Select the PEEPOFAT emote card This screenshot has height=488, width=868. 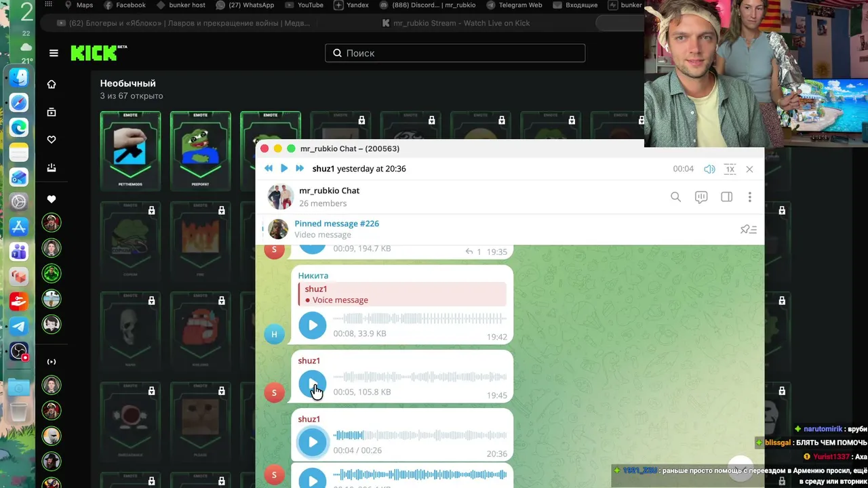point(201,150)
